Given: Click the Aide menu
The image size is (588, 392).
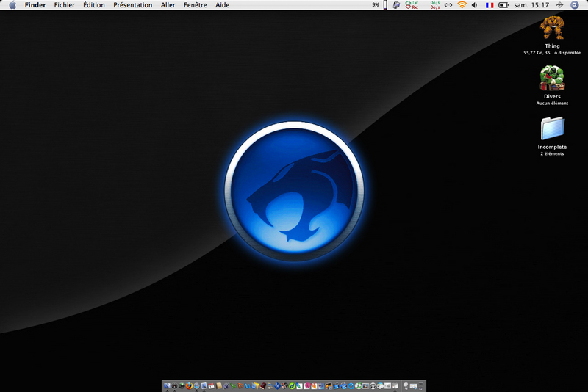Looking at the screenshot, I should click(222, 5).
